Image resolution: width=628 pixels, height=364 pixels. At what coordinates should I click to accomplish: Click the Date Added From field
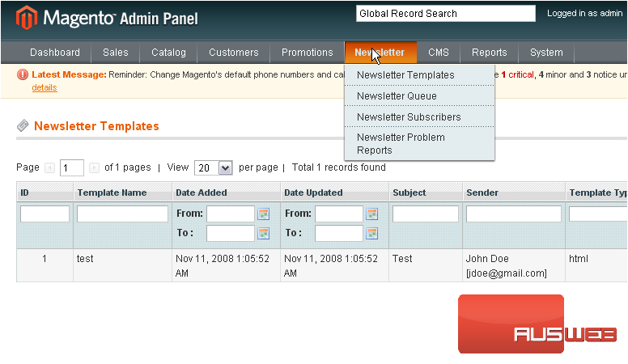[x=231, y=214]
